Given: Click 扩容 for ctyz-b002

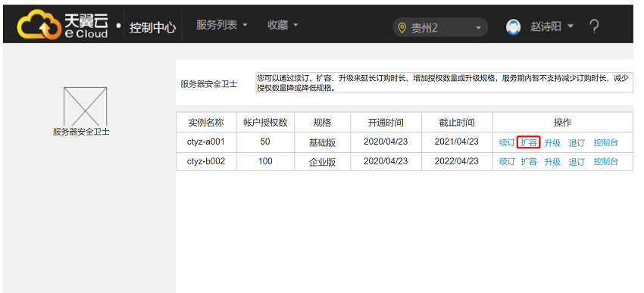Looking at the screenshot, I should (x=529, y=162).
